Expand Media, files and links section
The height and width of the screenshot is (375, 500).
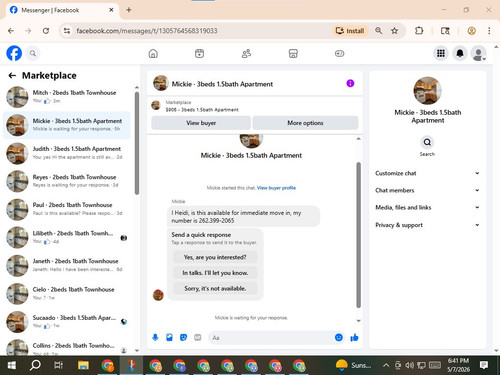click(x=427, y=207)
